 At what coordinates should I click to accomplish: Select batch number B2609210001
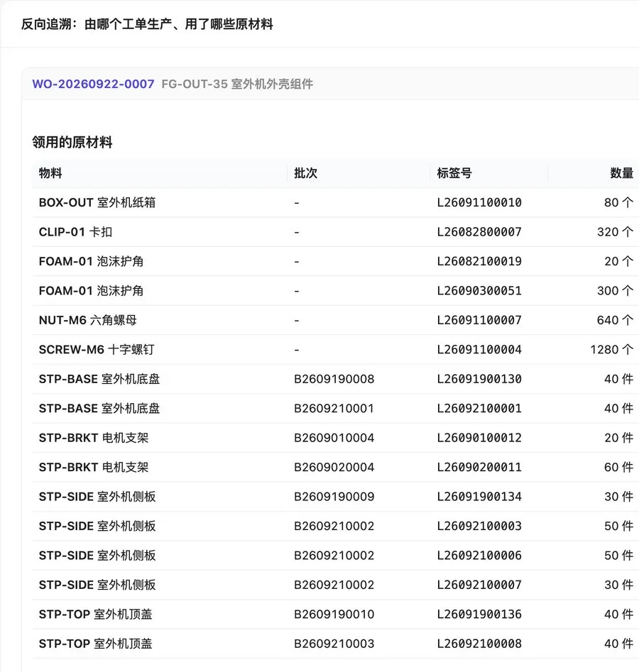(x=334, y=409)
